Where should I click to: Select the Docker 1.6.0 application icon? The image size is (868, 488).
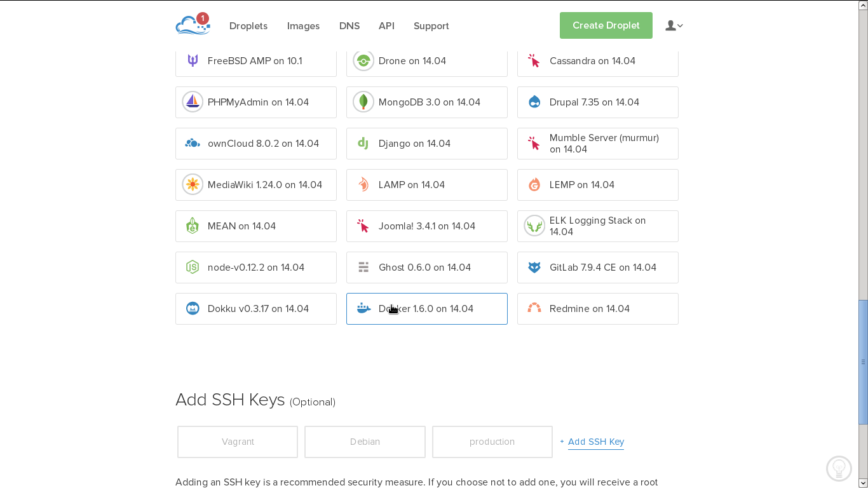[363, 309]
